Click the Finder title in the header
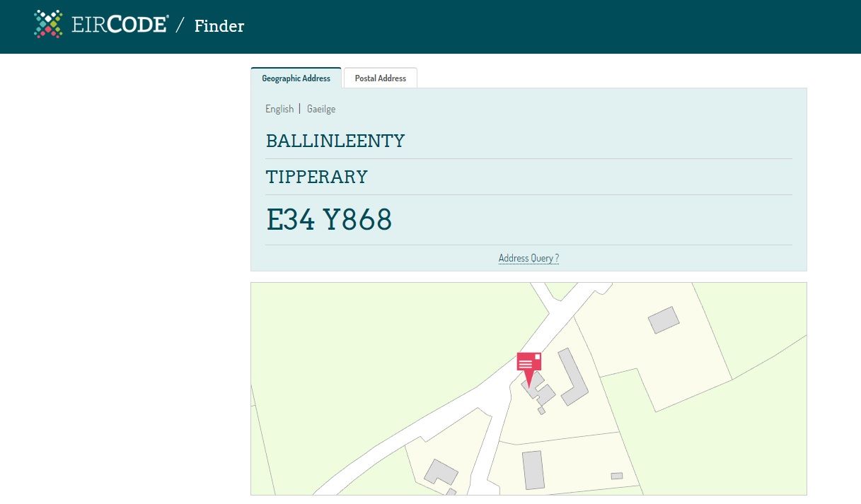Screen dimensions: 861x504 point(219,26)
